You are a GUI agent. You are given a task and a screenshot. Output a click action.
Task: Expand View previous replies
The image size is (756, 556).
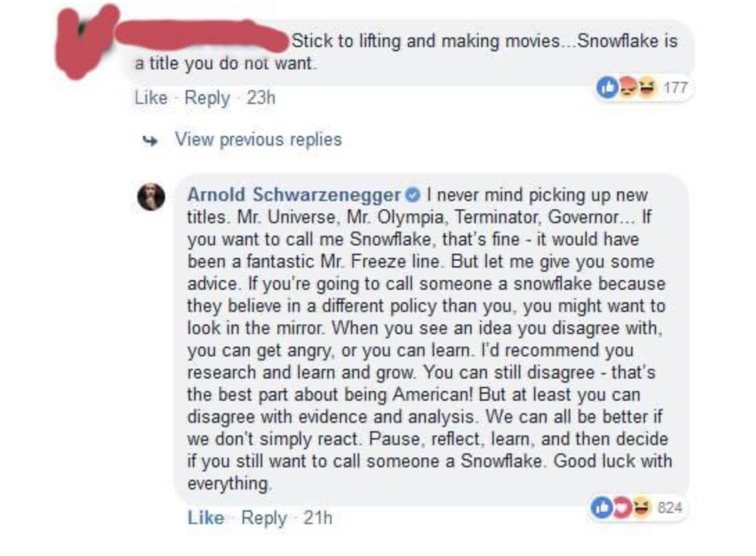tap(258, 140)
